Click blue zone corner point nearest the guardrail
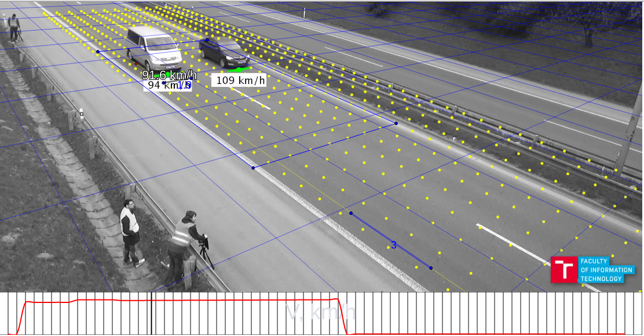 point(396,123)
